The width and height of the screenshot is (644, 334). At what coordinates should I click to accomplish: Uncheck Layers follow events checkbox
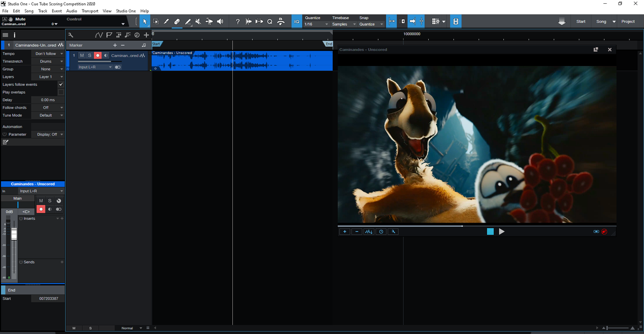61,85
